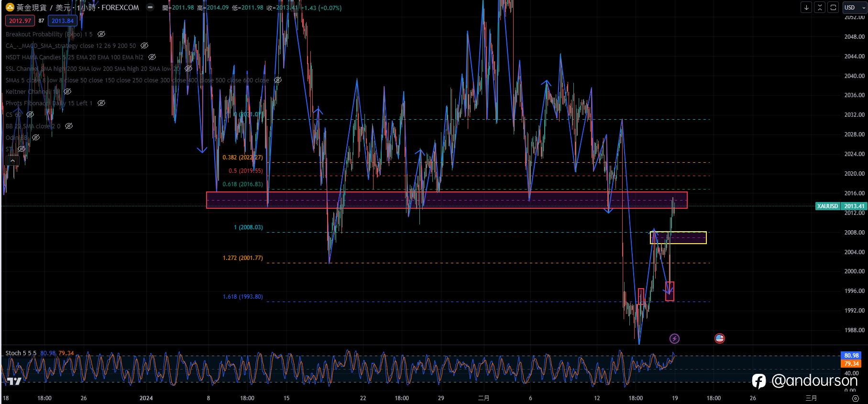Toggle visibility of NSDT HAMA Candles indicator
The image size is (868, 404).
(152, 57)
